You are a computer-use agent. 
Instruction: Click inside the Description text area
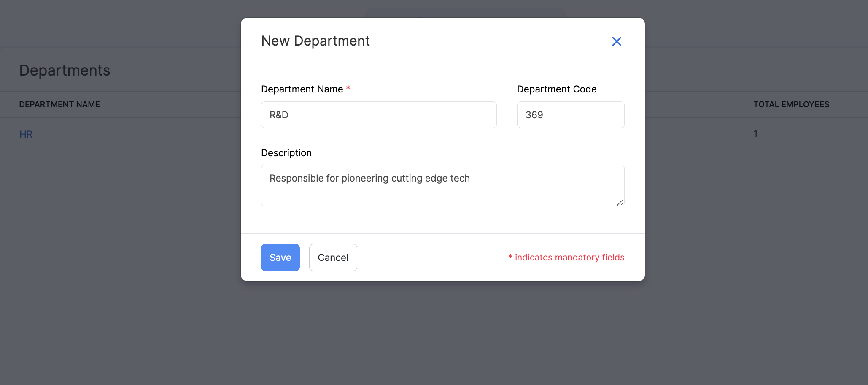442,186
